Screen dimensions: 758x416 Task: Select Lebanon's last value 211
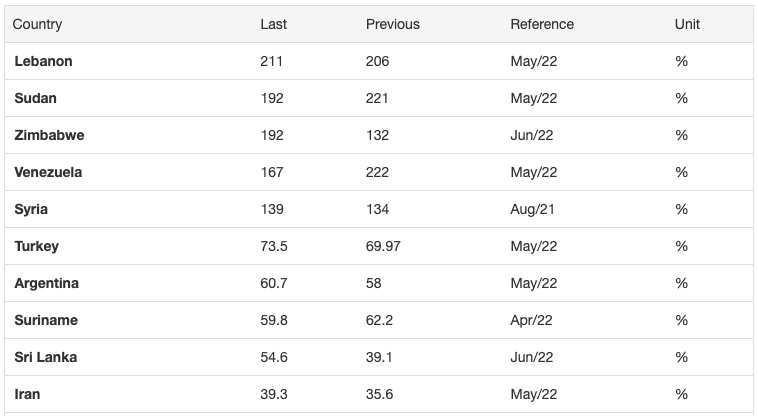tap(271, 61)
